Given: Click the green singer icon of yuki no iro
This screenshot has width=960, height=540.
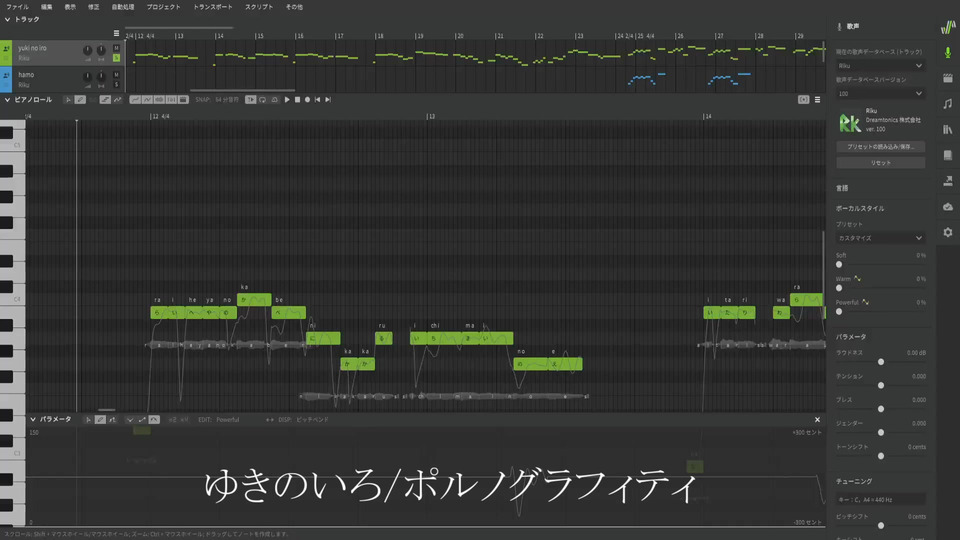Looking at the screenshot, I should click(x=6, y=48).
